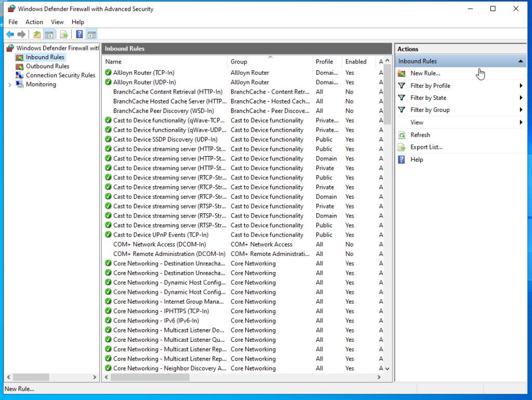
Task: Click the Windows Defender Firewall root tree icon
Action: pyautogui.click(x=10, y=48)
